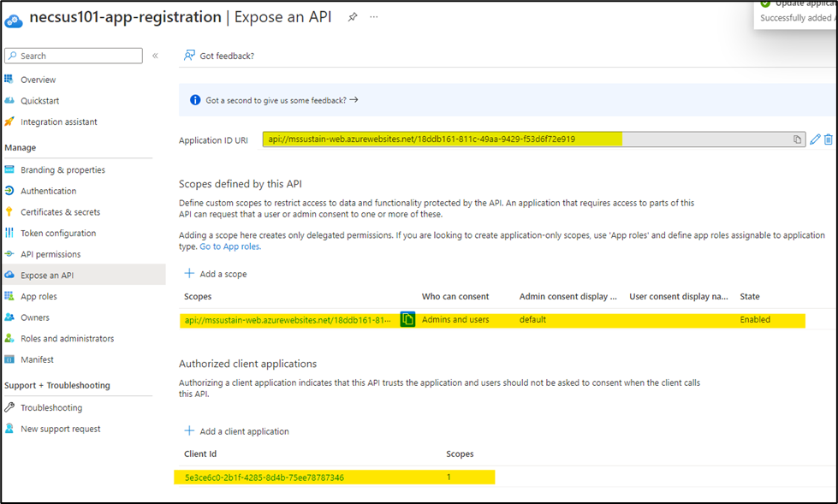Open client ID 5e3ce6c0-2b1f-4285 link
Viewport: 838px width, 504px height.
264,477
